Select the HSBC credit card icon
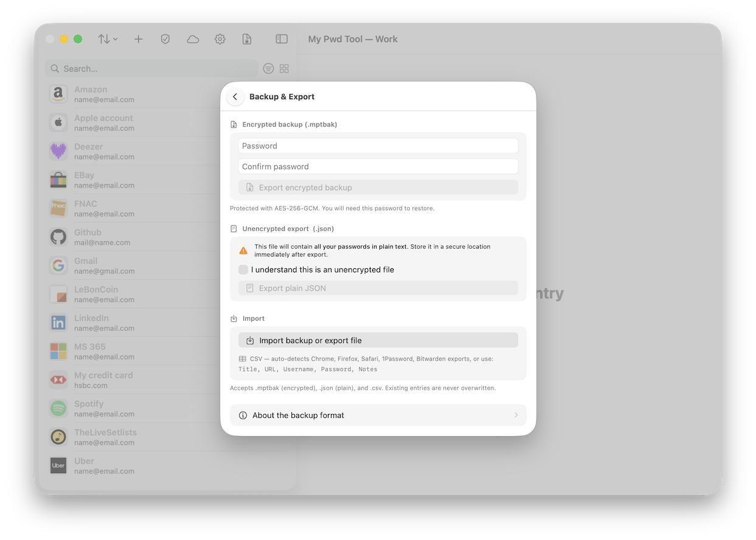Screen dimensions: 756x540 point(58,379)
